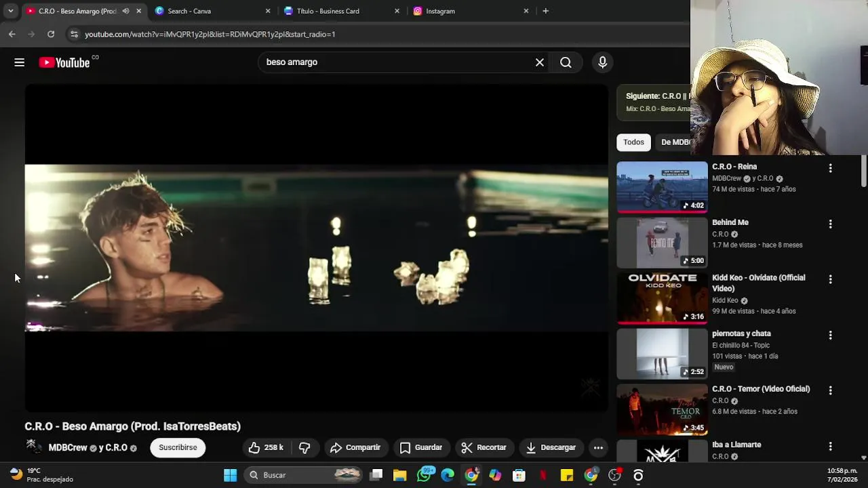This screenshot has height=488, width=868.
Task: Create a clip with Recortar
Action: coord(484,447)
